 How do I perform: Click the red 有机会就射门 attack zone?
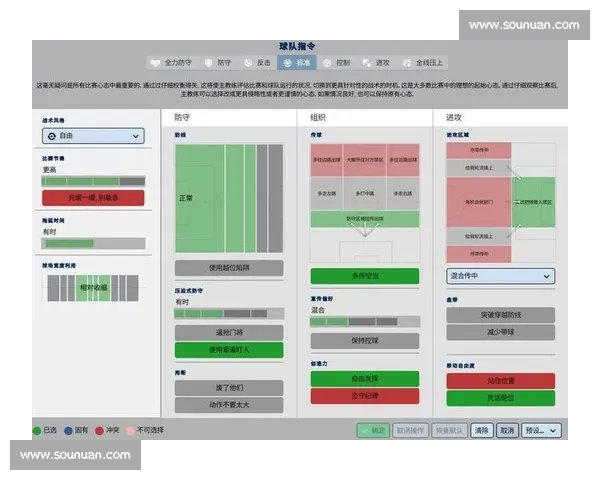pos(479,202)
